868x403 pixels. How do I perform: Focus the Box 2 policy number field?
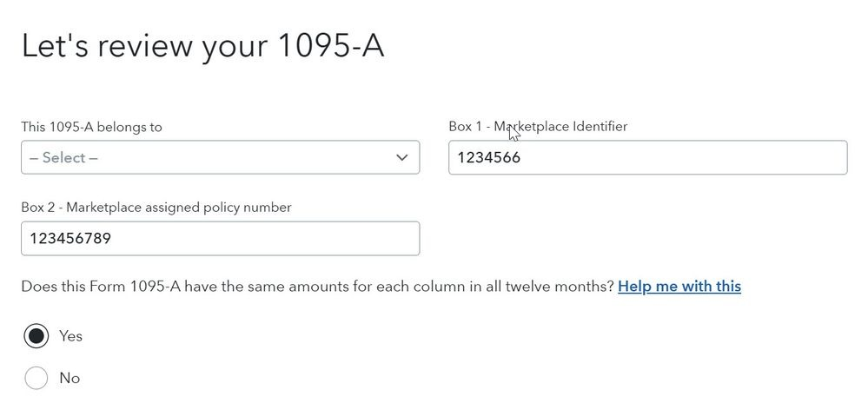pos(220,239)
